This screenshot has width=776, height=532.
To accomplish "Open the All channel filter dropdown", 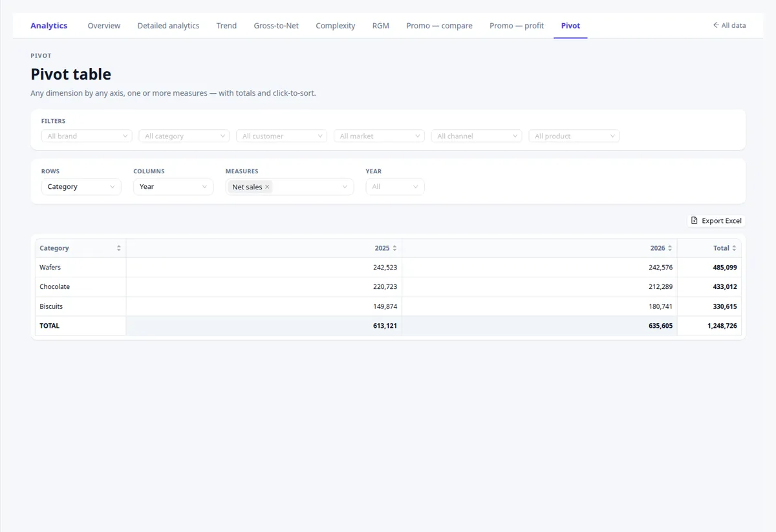I will (x=477, y=136).
